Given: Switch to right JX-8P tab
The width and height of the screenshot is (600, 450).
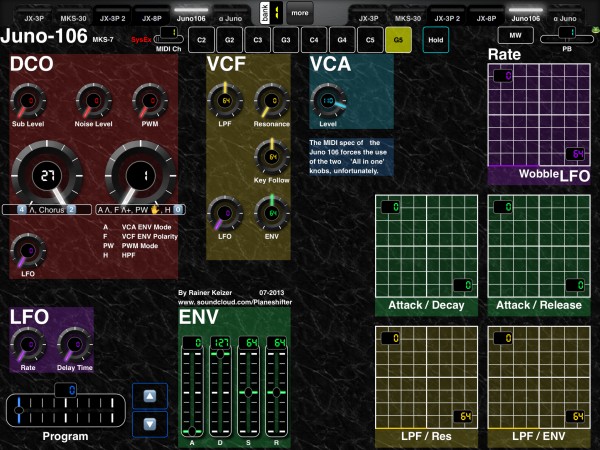Looking at the screenshot, I should [486, 16].
